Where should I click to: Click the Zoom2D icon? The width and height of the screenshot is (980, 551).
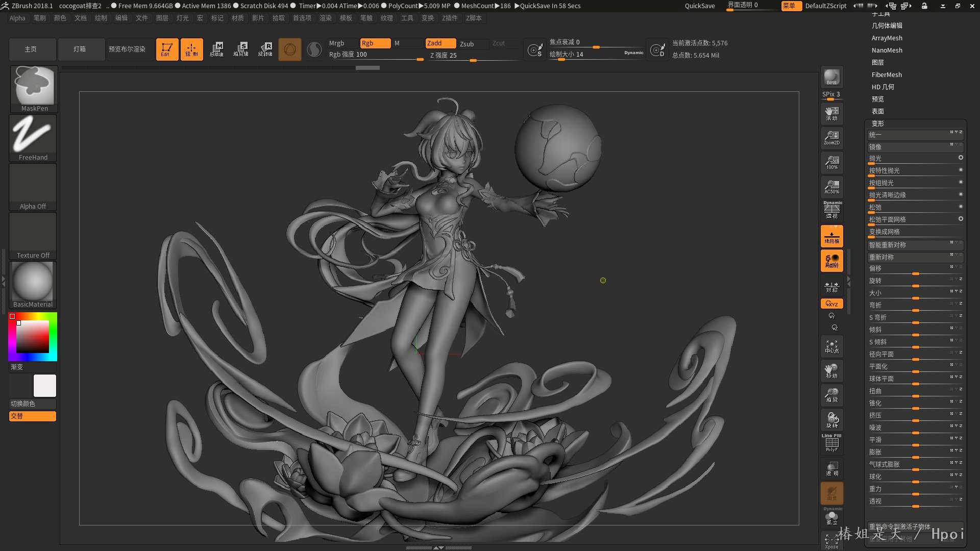pyautogui.click(x=831, y=138)
